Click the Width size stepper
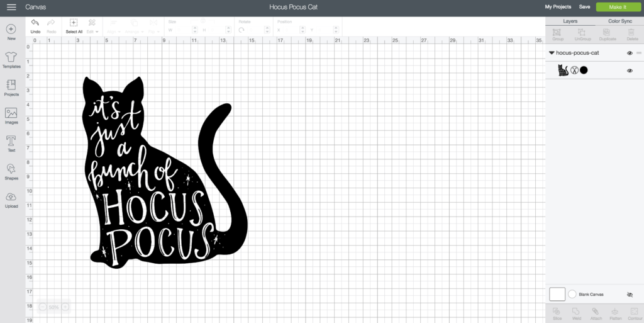The image size is (644, 323). pyautogui.click(x=195, y=30)
